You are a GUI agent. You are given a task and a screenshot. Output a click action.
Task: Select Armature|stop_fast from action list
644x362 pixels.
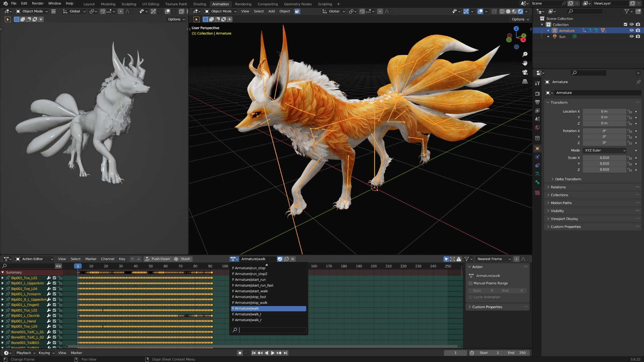click(268, 297)
